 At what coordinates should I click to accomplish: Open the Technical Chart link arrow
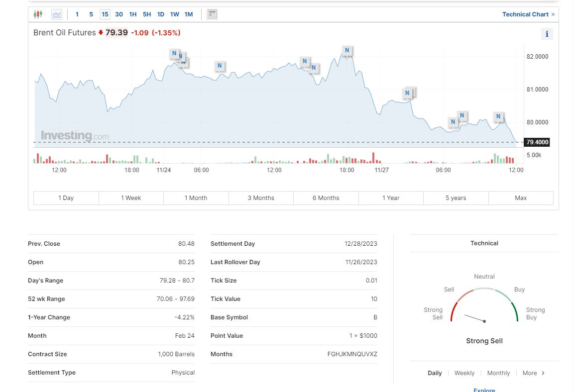[x=553, y=14]
